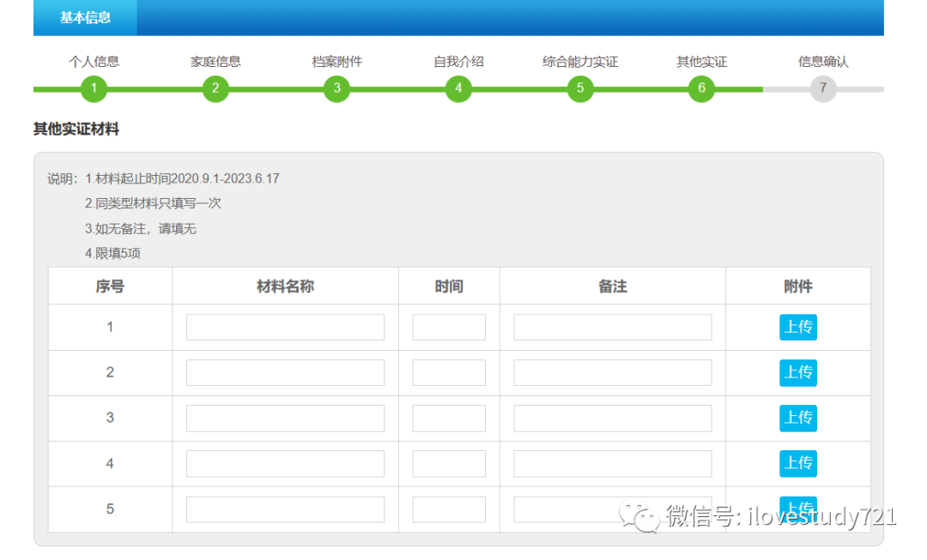Screen dimensions: 927x560
Task: Click step 1 个人信息 progress node
Action: click(x=94, y=88)
